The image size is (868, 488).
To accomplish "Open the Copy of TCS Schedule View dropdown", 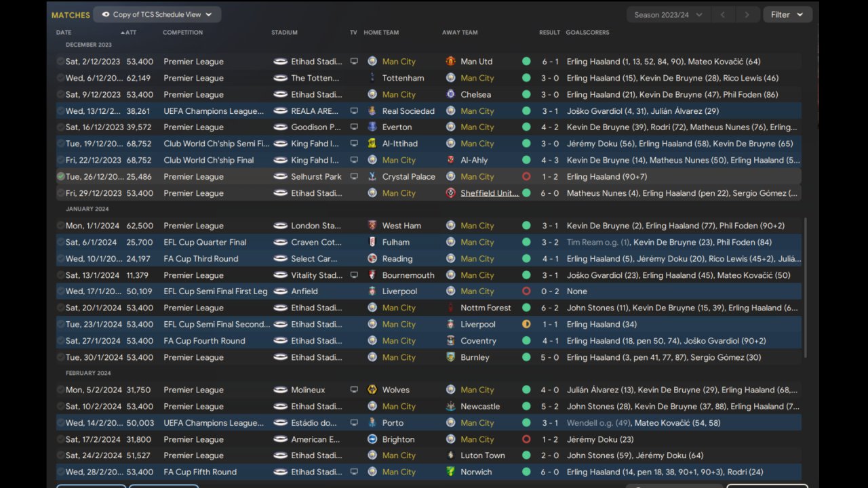I will tap(157, 14).
